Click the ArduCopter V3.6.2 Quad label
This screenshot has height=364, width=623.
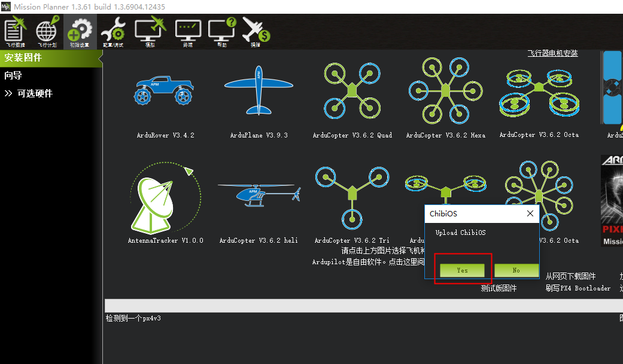pyautogui.click(x=352, y=135)
